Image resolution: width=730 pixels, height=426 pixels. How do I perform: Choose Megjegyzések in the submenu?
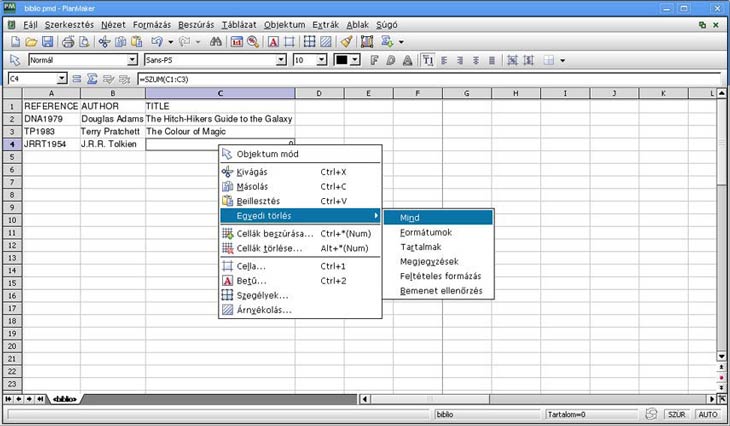coord(438,261)
